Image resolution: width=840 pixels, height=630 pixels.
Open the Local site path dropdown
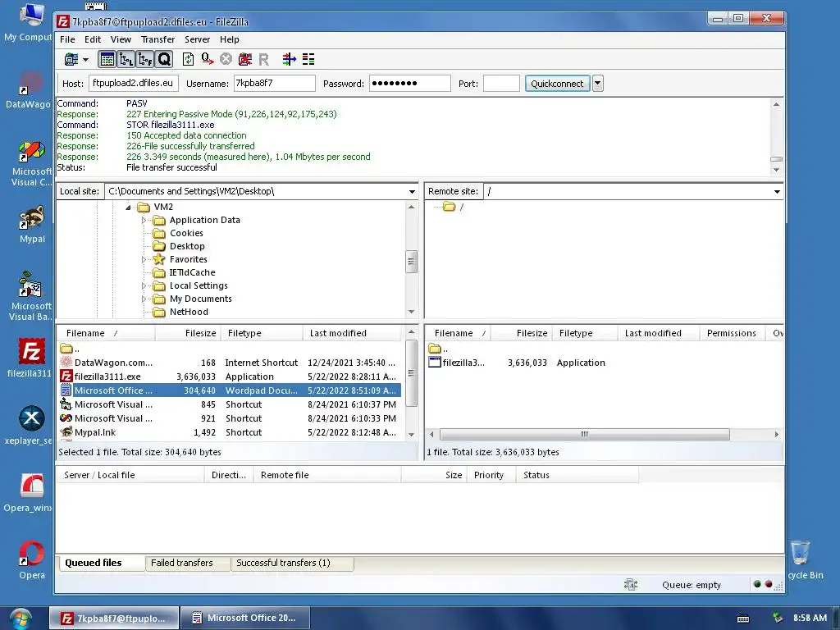tap(412, 191)
